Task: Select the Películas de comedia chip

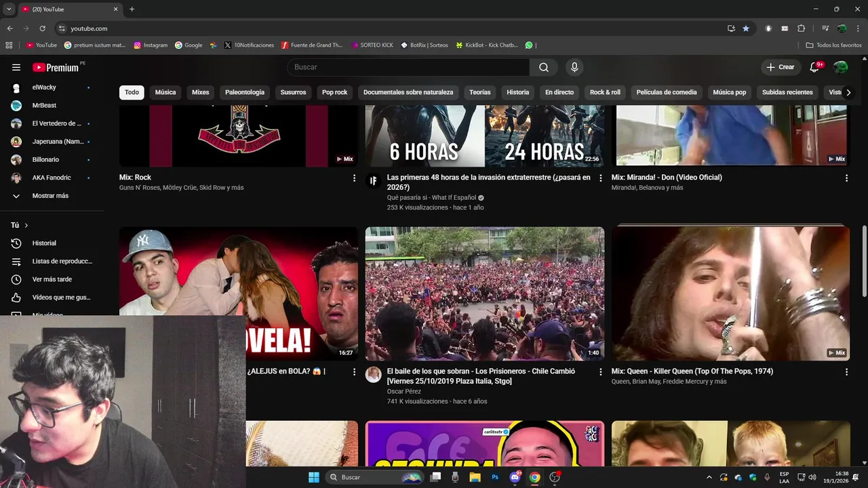Action: [x=667, y=92]
